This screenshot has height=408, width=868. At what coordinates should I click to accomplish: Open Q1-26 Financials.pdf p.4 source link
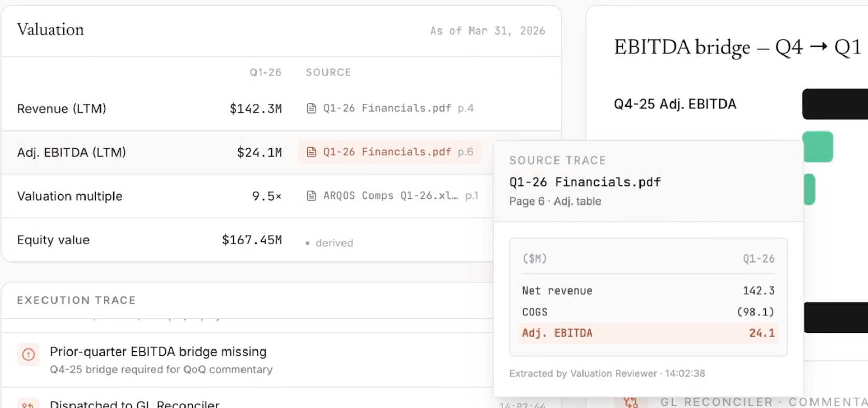click(390, 108)
